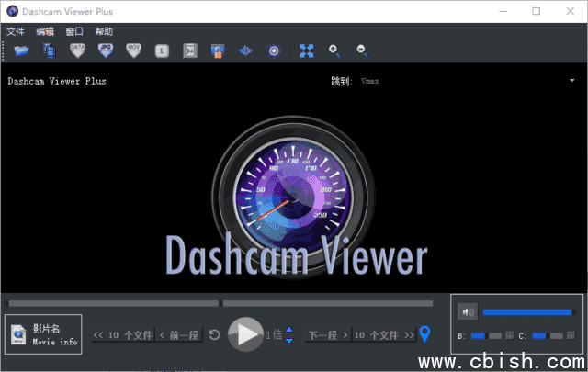Click the circular arrow replay icon
Image resolution: width=588 pixels, height=372 pixels.
(214, 334)
